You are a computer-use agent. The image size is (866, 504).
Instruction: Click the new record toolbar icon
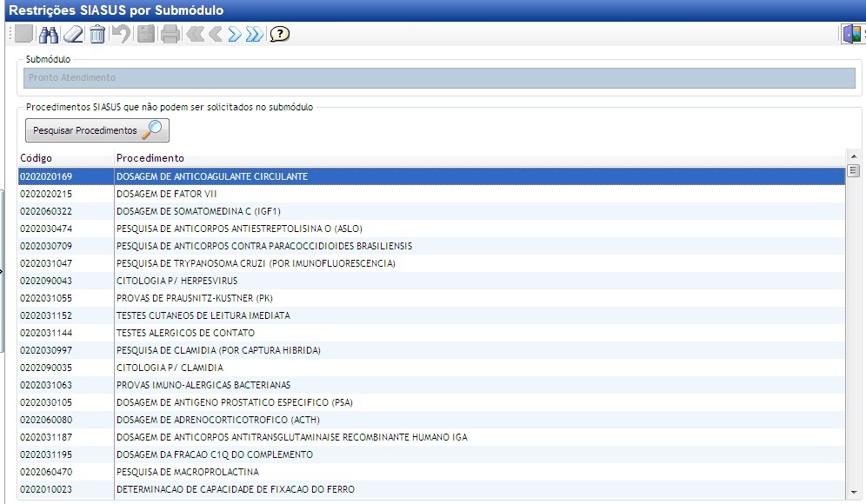click(x=23, y=34)
